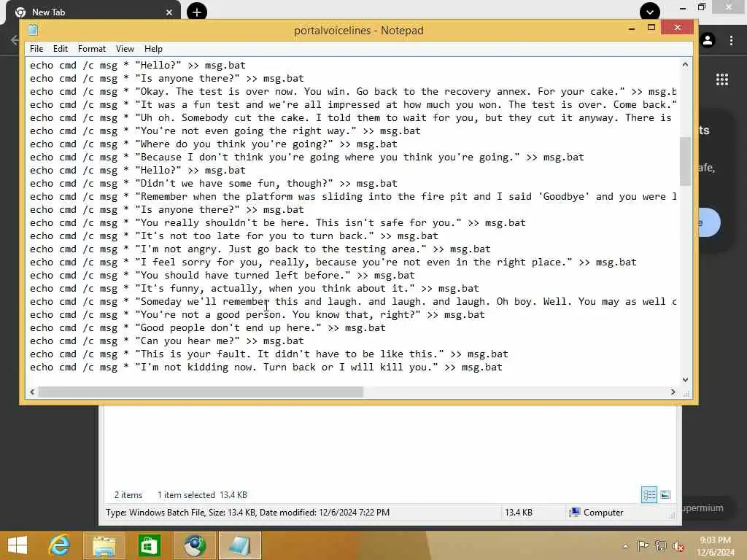Viewport: 747px width, 560px height.
Task: Open the browser profile avatar icon
Action: (x=708, y=41)
